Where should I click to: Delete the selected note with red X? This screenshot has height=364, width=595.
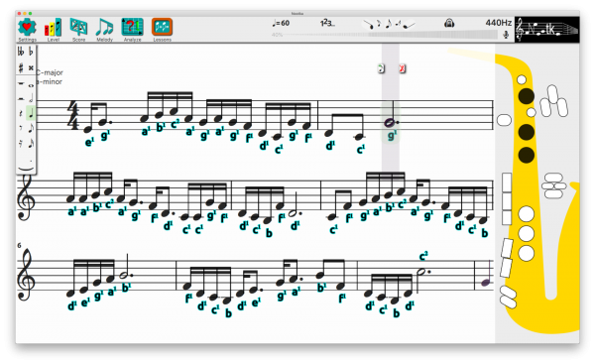403,68
